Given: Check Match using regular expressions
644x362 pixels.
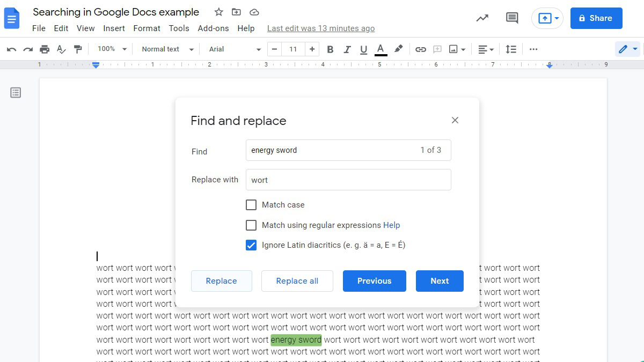Looking at the screenshot, I should (251, 225).
